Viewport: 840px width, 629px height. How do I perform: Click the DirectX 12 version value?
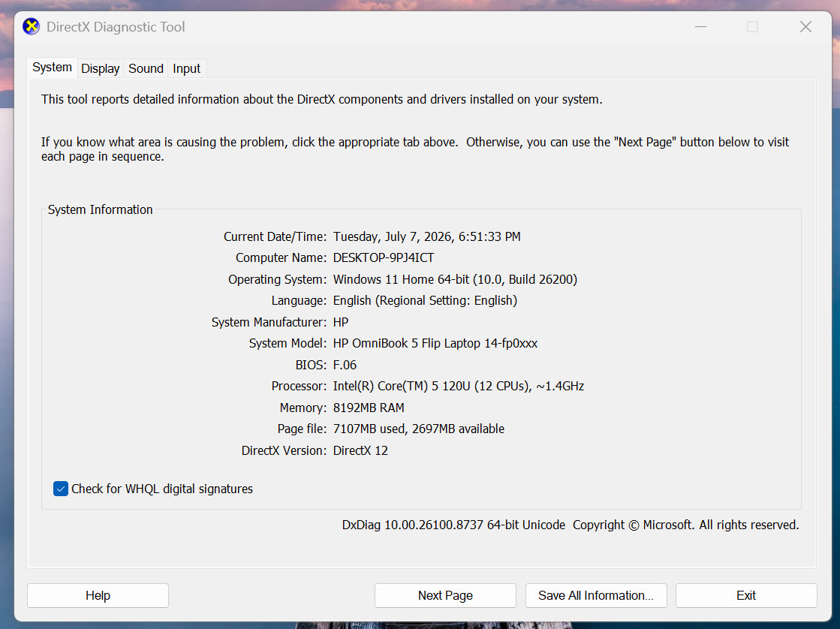tap(360, 450)
